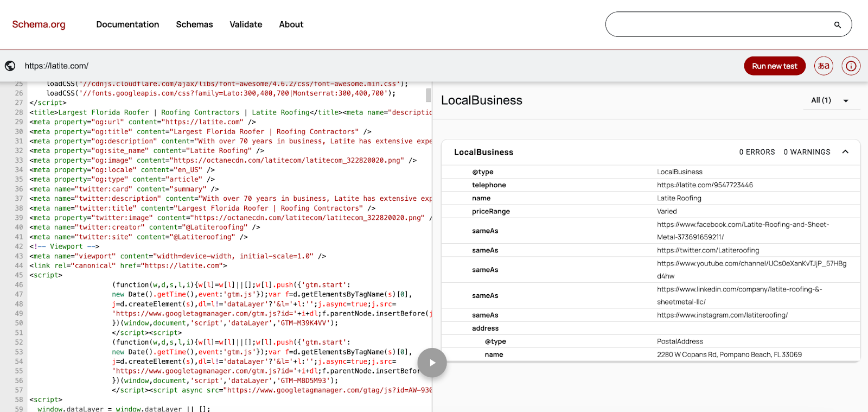Click the 0 ERRORS label
Viewport: 868px width, 412px height.
tap(757, 152)
